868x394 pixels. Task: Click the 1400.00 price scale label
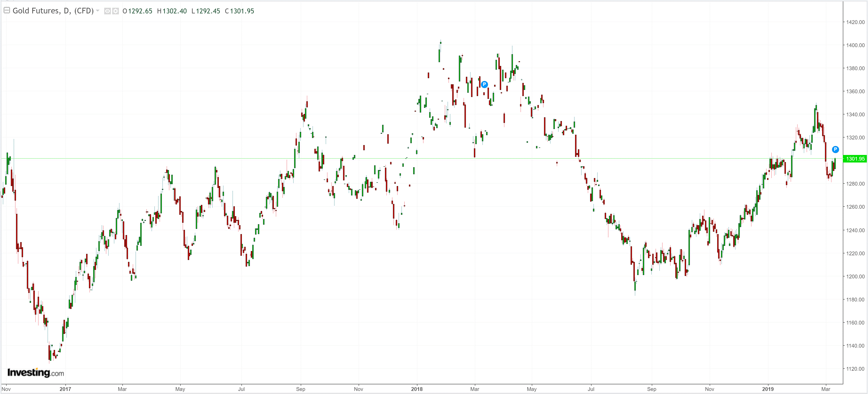click(855, 45)
